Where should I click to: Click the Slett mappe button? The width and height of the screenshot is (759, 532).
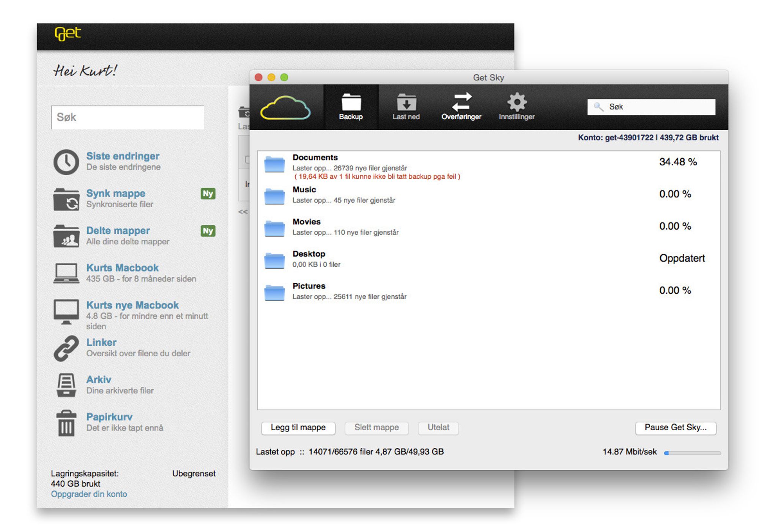[x=376, y=428]
